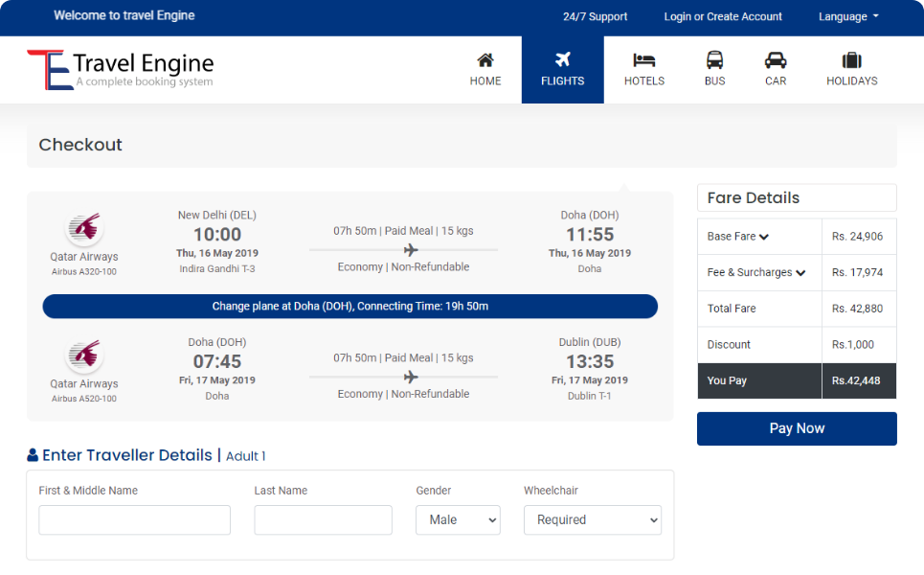
Task: Select the Holidays suitcase icon
Action: [851, 60]
